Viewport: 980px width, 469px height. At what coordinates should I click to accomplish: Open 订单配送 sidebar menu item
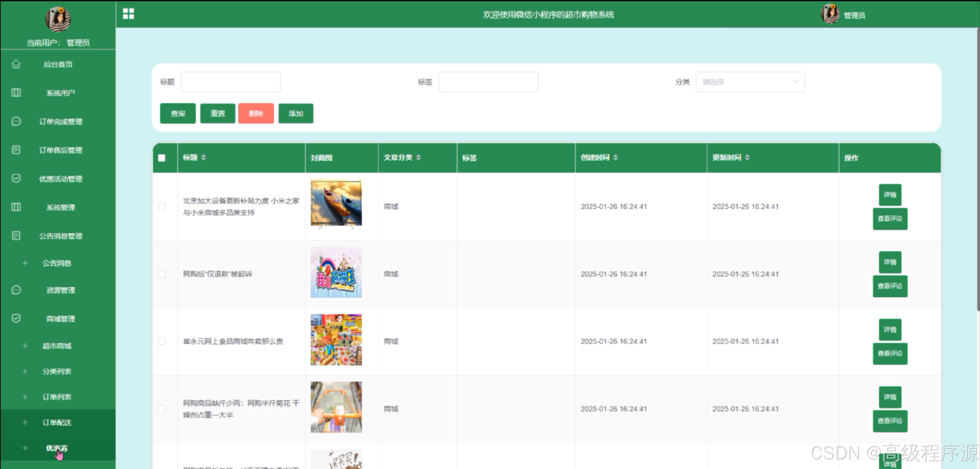coord(57,422)
